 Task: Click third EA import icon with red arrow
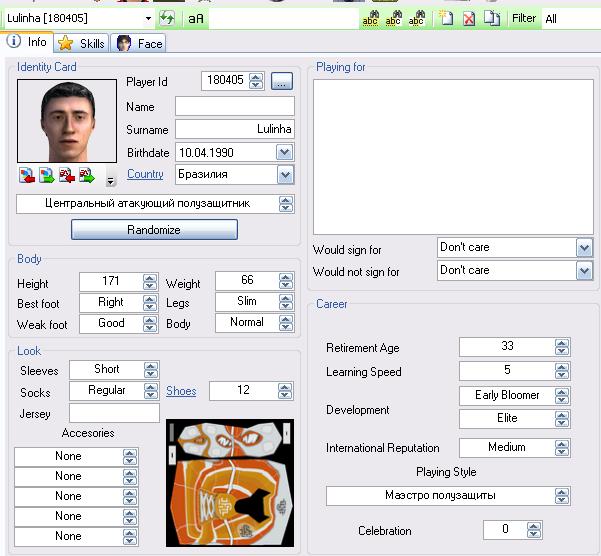click(67, 175)
